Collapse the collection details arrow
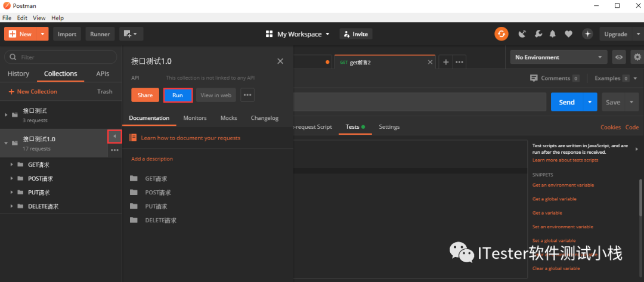 (114, 137)
